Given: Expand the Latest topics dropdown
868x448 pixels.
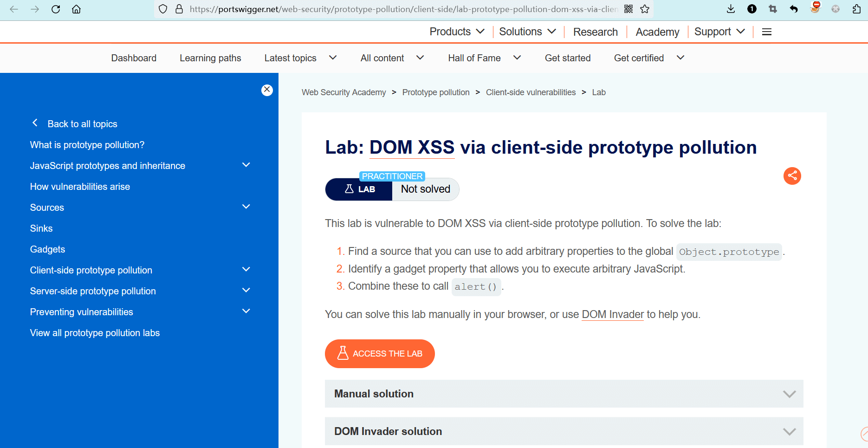Looking at the screenshot, I should click(300, 58).
